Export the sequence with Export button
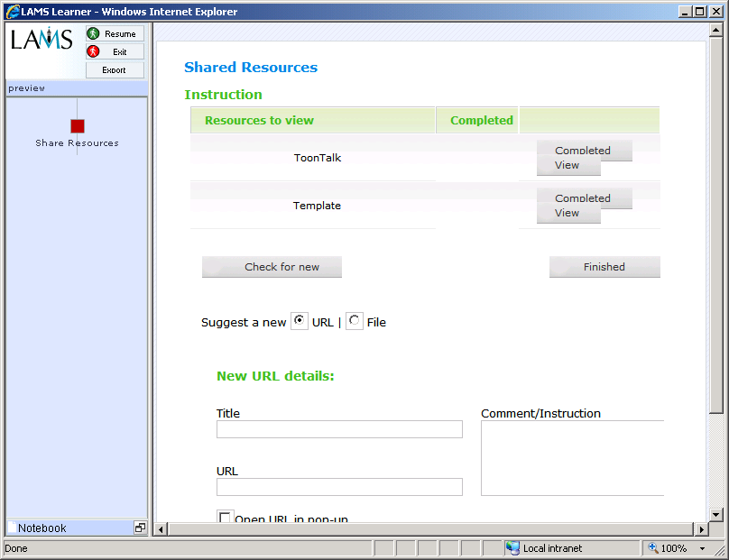This screenshot has width=729, height=560. [115, 69]
